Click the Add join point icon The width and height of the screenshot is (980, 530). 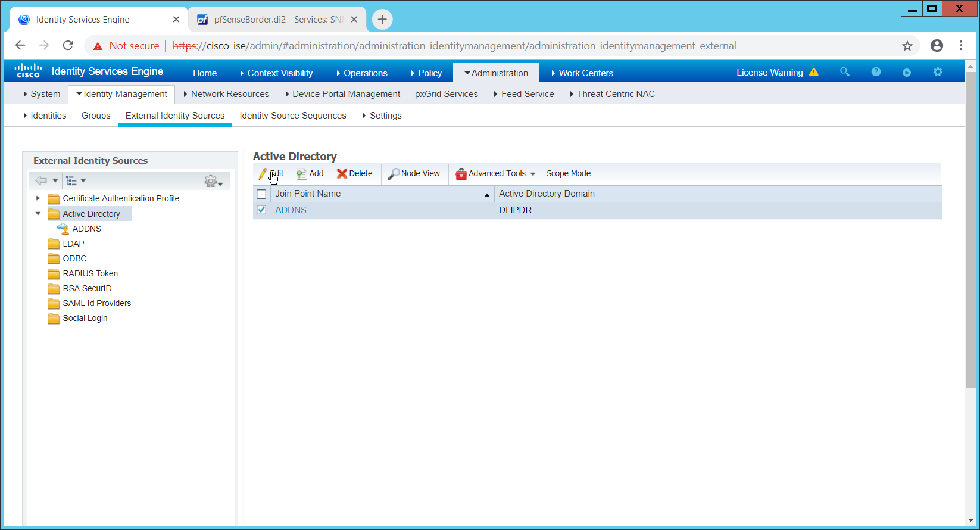(x=302, y=173)
